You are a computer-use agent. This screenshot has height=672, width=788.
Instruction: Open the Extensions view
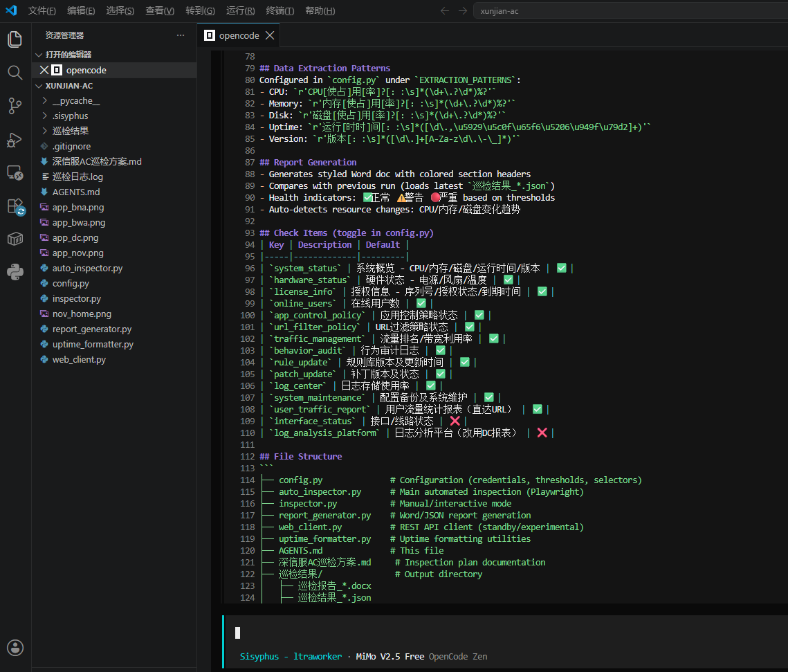pyautogui.click(x=15, y=206)
